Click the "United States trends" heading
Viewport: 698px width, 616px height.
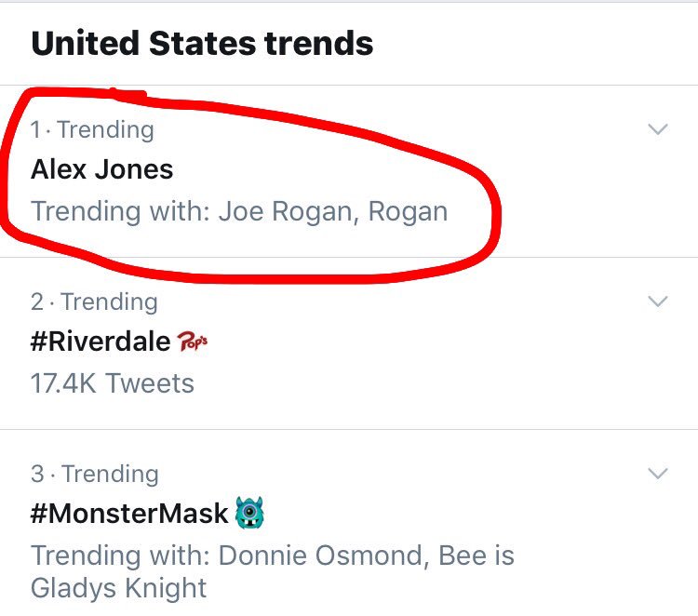click(x=202, y=44)
